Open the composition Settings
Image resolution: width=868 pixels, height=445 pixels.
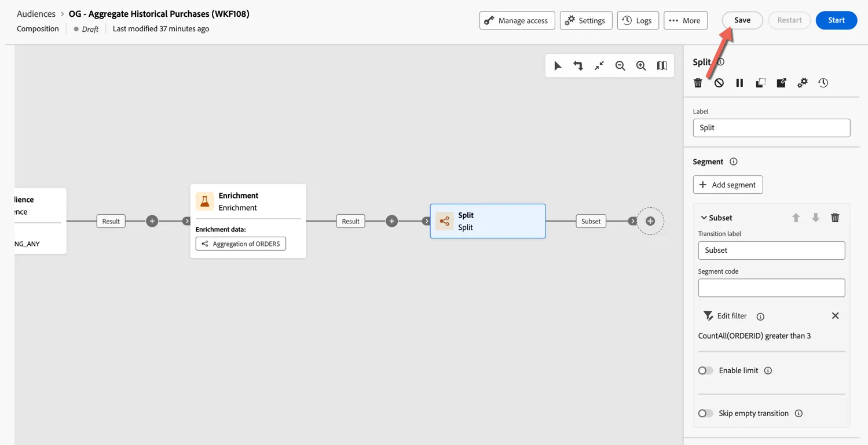pos(586,20)
